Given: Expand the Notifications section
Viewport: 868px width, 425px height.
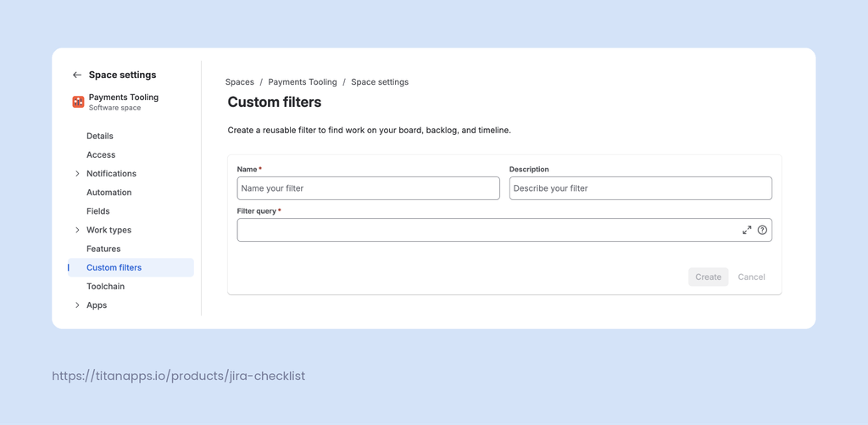Looking at the screenshot, I should 77,173.
